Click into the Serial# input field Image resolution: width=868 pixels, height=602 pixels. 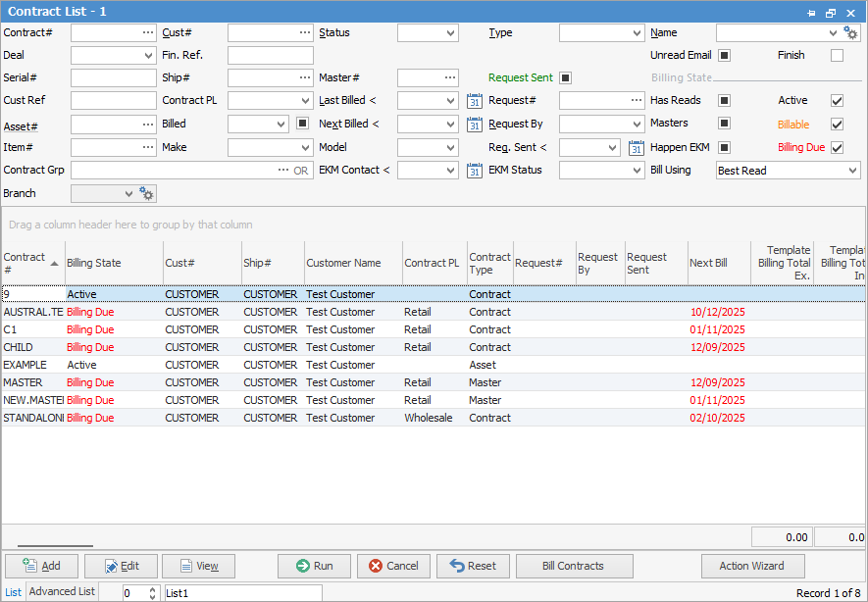(x=114, y=78)
